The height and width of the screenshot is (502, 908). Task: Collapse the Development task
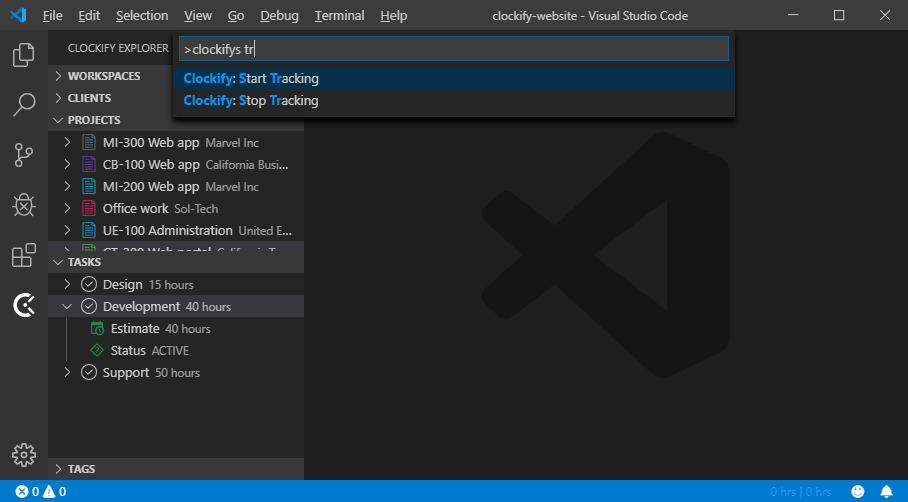pyautogui.click(x=67, y=306)
